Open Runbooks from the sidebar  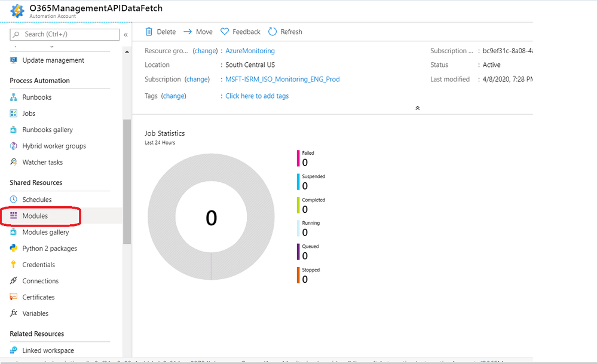coord(36,97)
